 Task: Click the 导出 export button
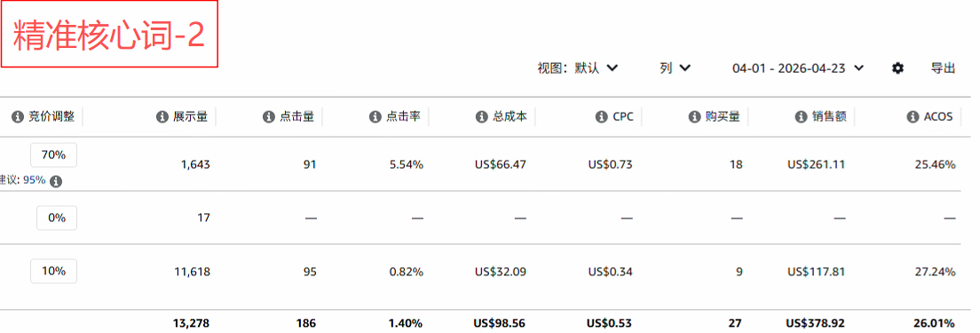coord(943,68)
